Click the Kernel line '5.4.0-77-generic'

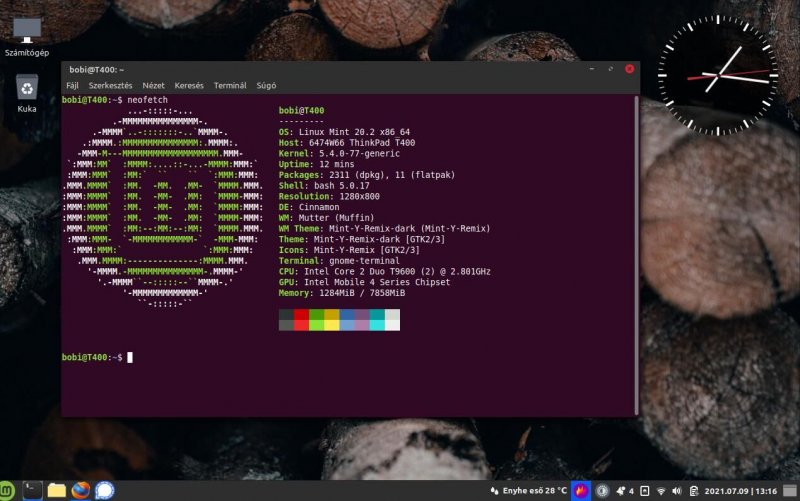point(359,154)
